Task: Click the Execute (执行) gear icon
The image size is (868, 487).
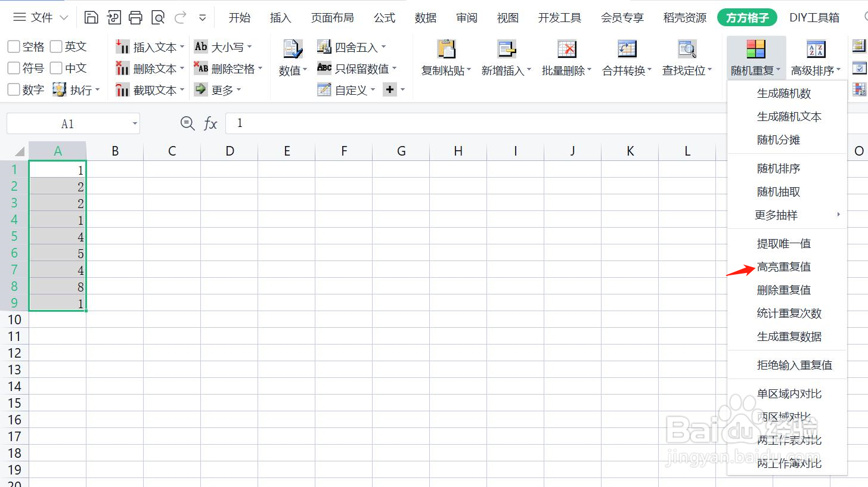Action: point(59,90)
